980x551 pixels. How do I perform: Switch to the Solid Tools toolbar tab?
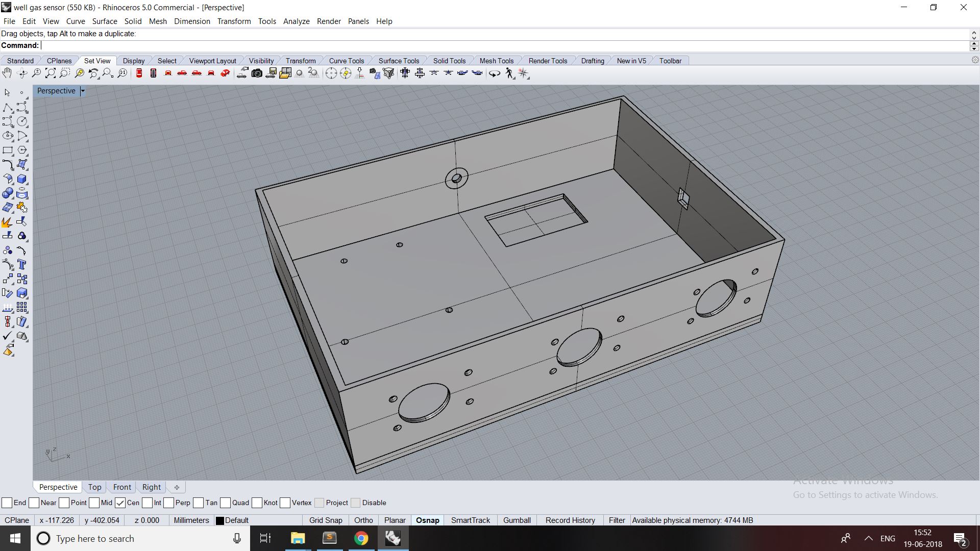coord(449,61)
